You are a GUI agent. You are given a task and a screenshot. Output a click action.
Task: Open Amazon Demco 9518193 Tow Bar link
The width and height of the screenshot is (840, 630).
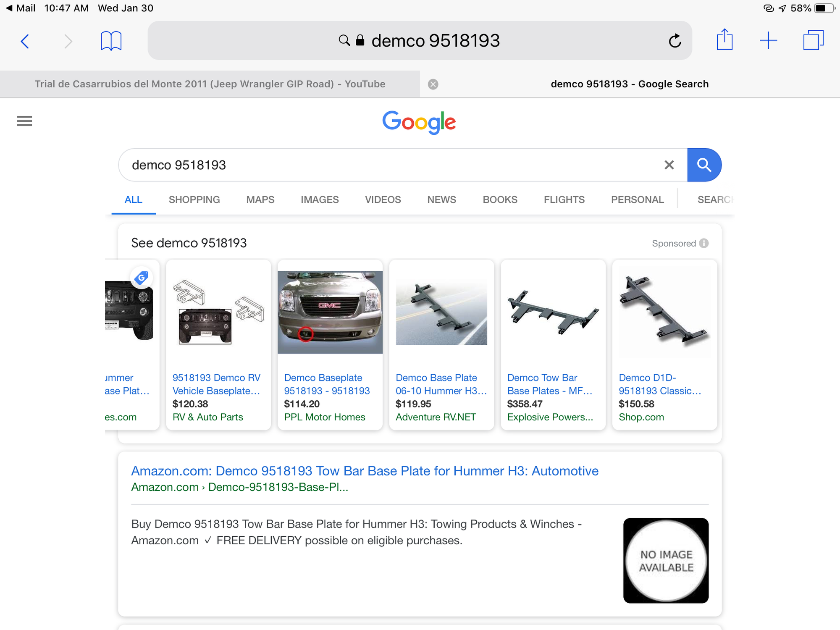[365, 471]
